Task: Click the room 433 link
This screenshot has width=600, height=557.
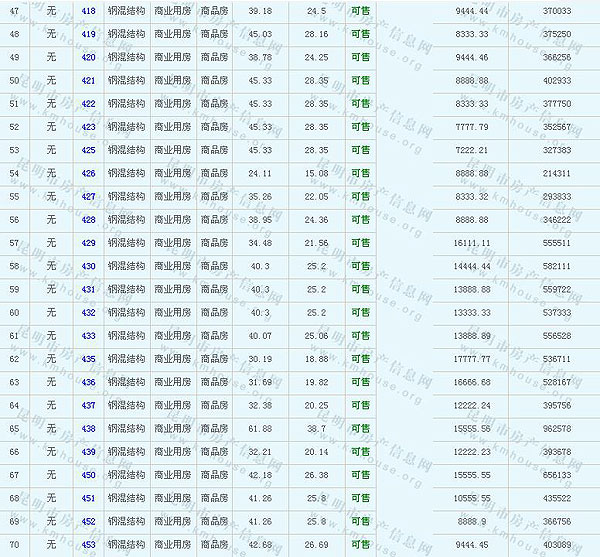Action: [x=89, y=336]
